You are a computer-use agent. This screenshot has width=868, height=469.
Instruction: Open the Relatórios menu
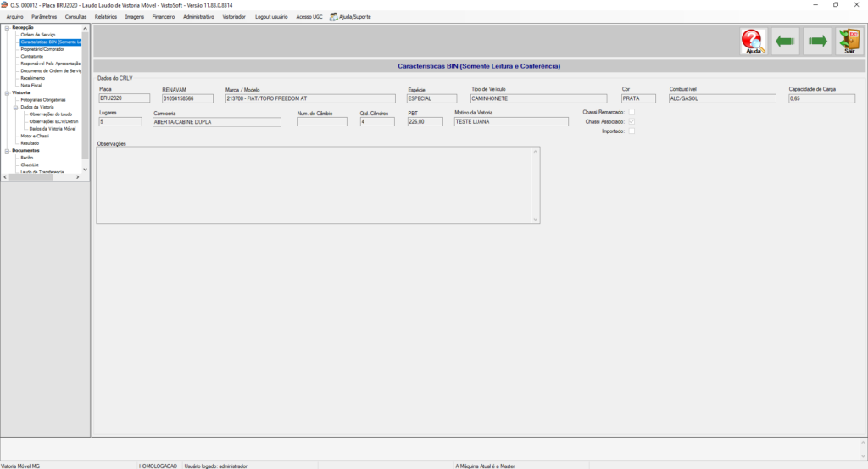(x=106, y=17)
